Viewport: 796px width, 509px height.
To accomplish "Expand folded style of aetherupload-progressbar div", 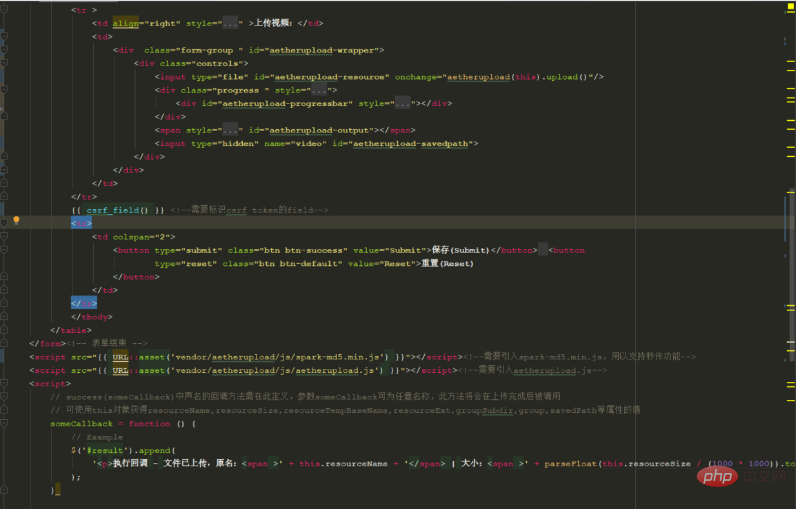I will click(403, 103).
